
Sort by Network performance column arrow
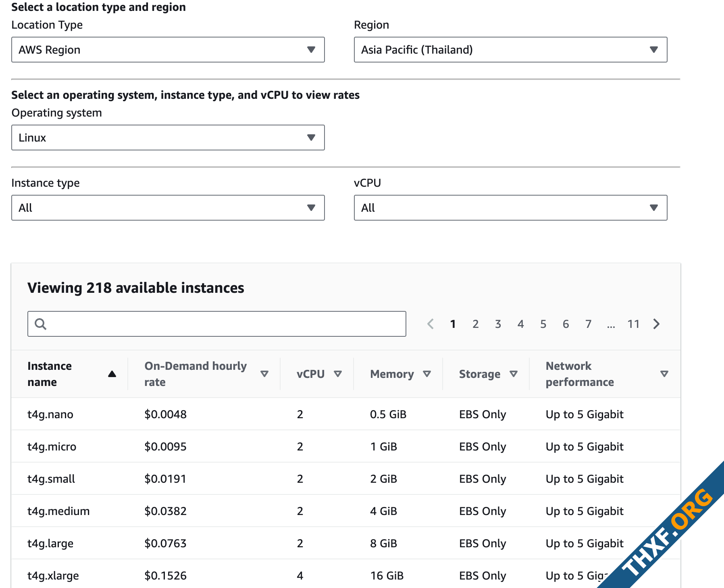(664, 374)
